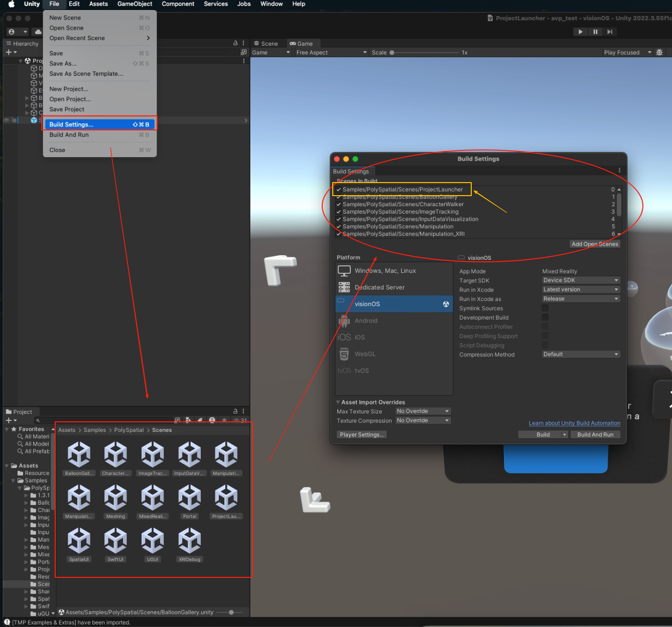Open the Edit menu

[74, 4]
